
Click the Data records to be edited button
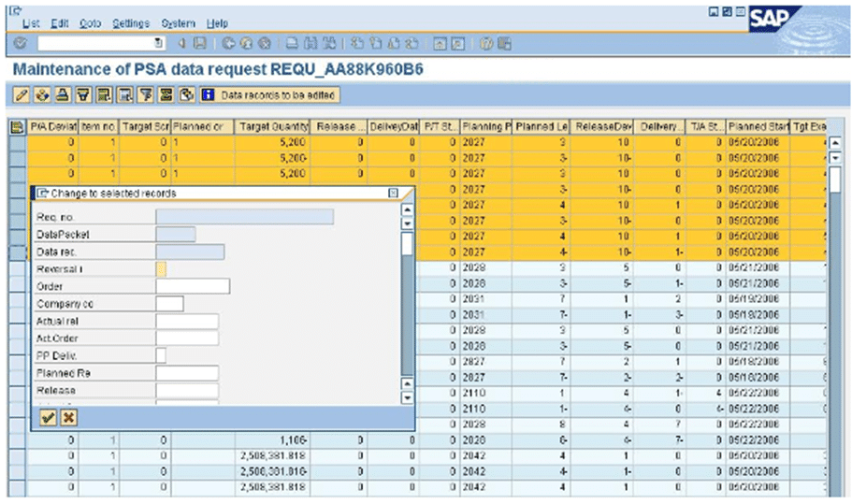tap(270, 95)
